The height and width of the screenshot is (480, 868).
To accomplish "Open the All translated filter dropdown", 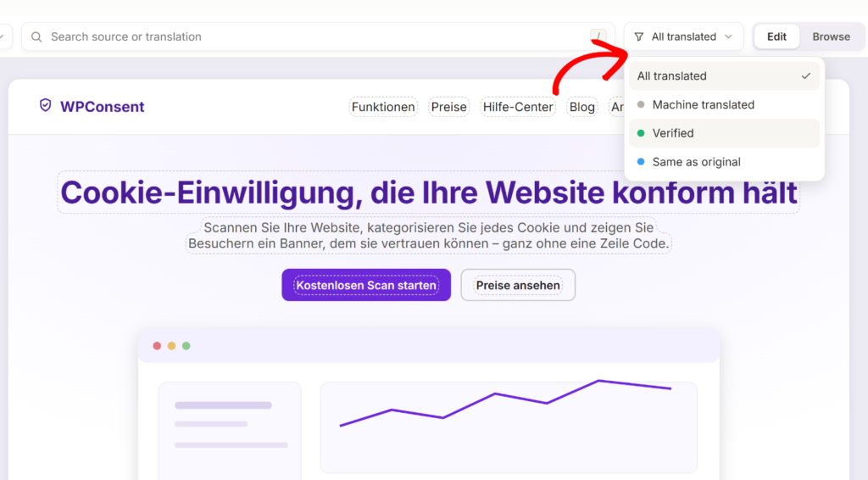I will tap(684, 37).
